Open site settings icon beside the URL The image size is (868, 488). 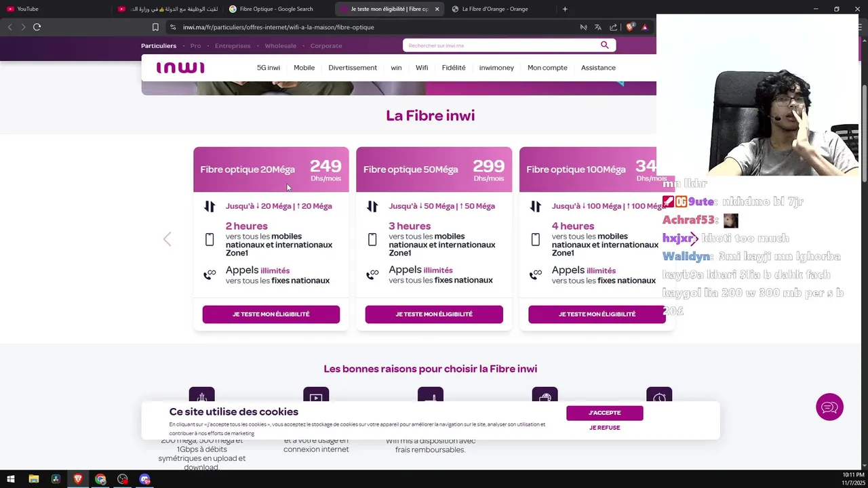173,27
